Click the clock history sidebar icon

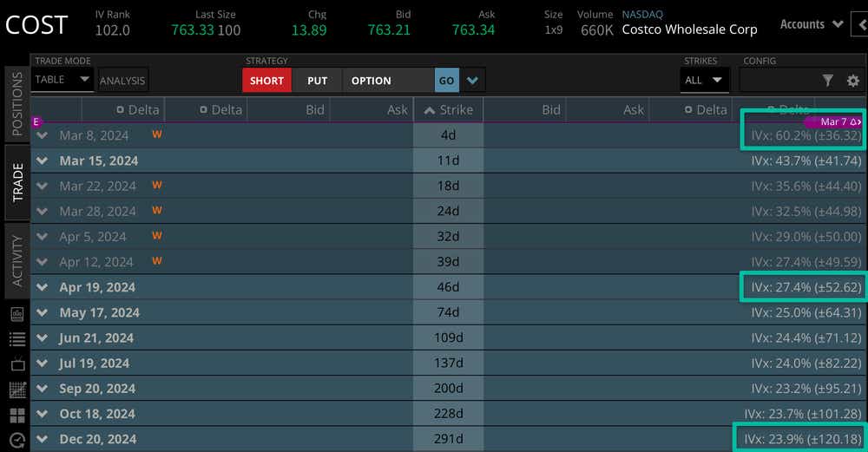16,441
